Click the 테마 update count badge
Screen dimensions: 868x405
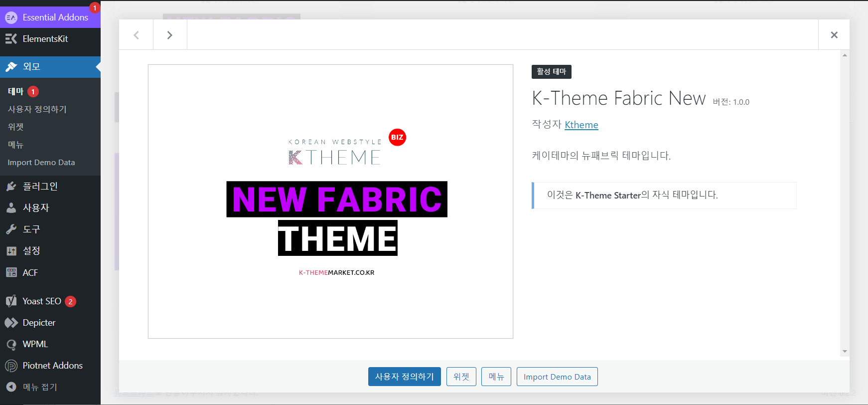coord(33,92)
